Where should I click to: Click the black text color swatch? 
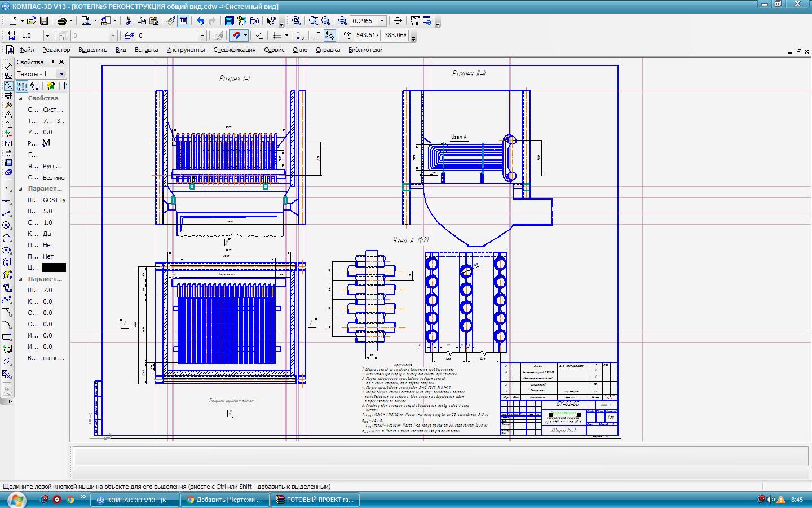point(54,268)
